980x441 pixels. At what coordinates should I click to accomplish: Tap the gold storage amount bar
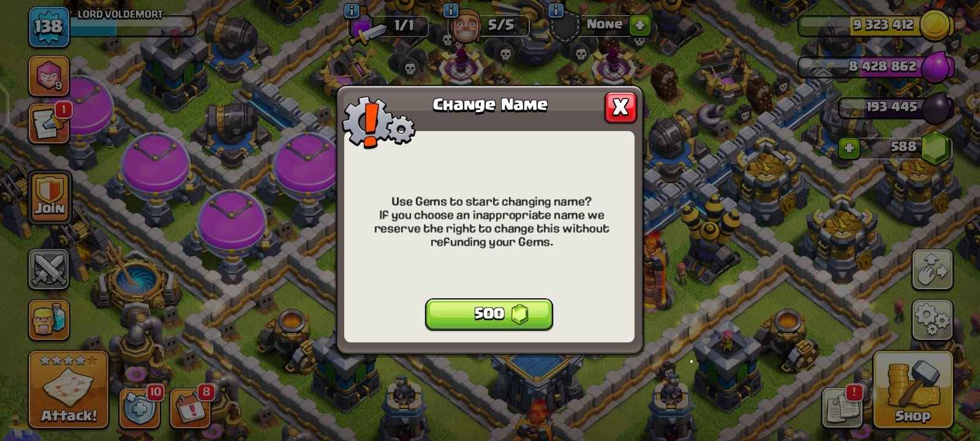873,25
